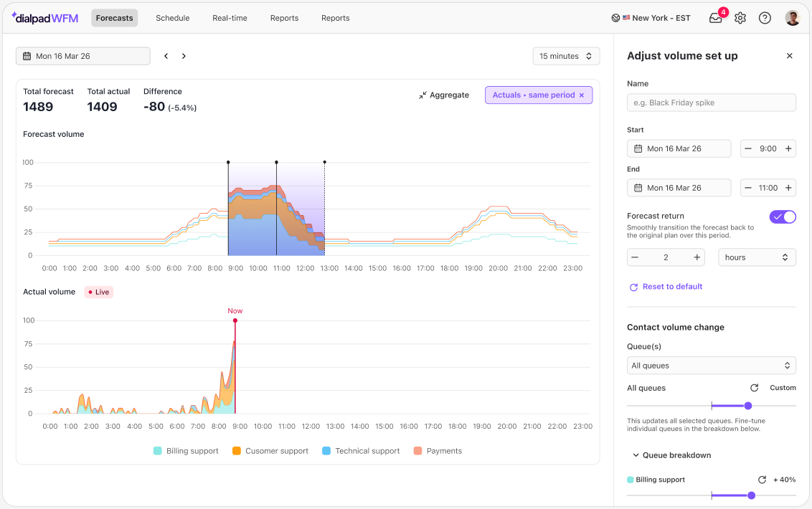Viewport: 812px width, 509px height.
Task: Decrease the Forecast return value of 2
Action: (635, 257)
